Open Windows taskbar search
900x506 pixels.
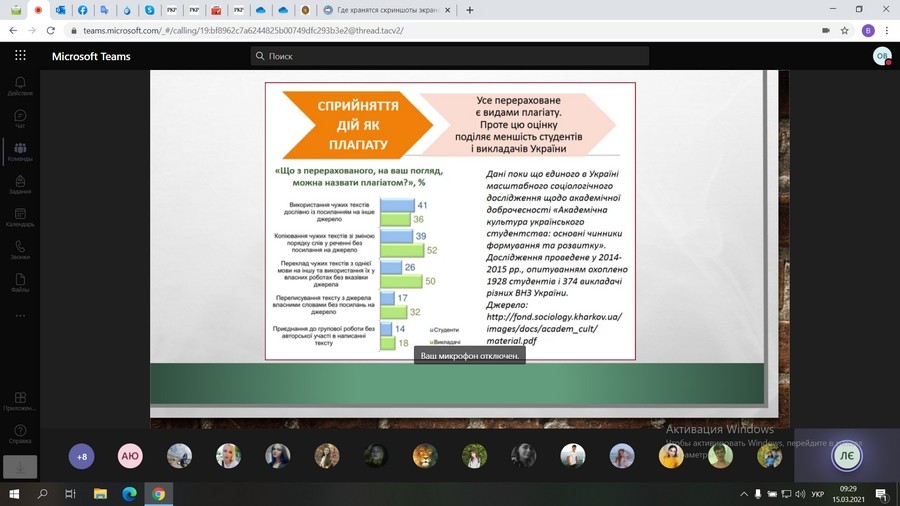tap(42, 493)
